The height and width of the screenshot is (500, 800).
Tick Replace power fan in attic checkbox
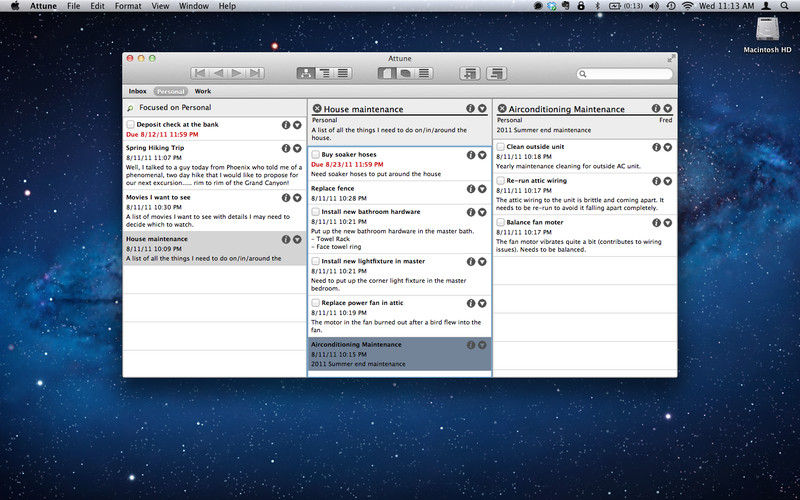[316, 303]
